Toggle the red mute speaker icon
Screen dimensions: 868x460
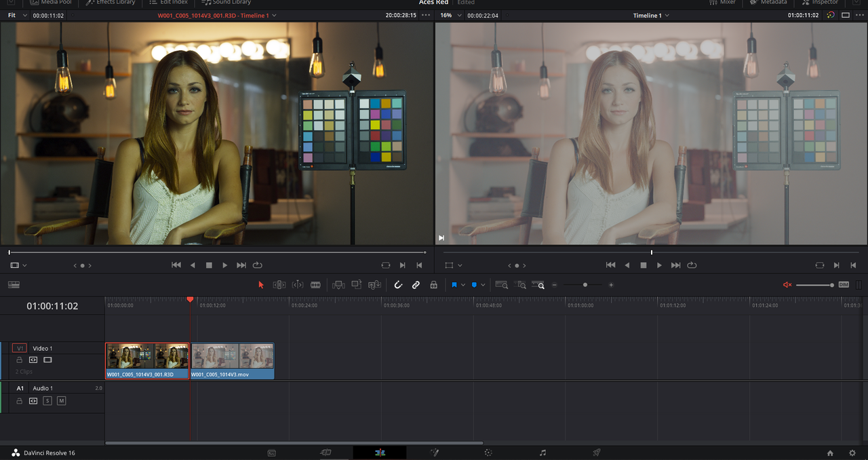[x=787, y=285]
